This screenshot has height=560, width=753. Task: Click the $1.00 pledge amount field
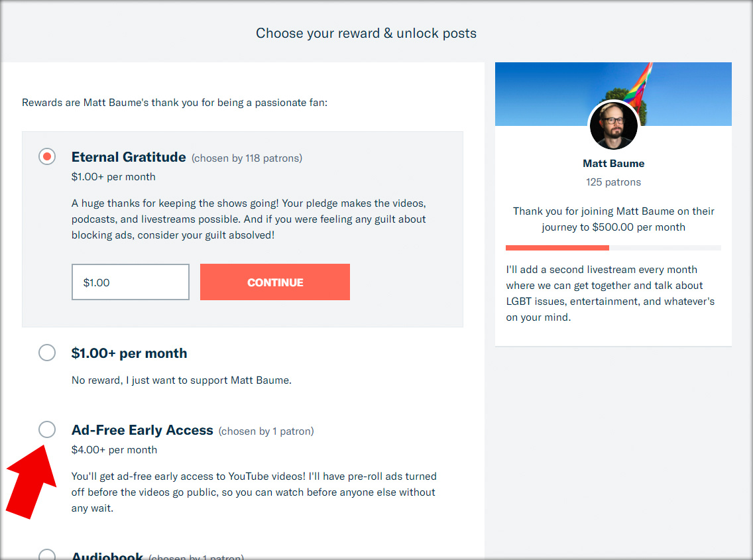click(130, 282)
